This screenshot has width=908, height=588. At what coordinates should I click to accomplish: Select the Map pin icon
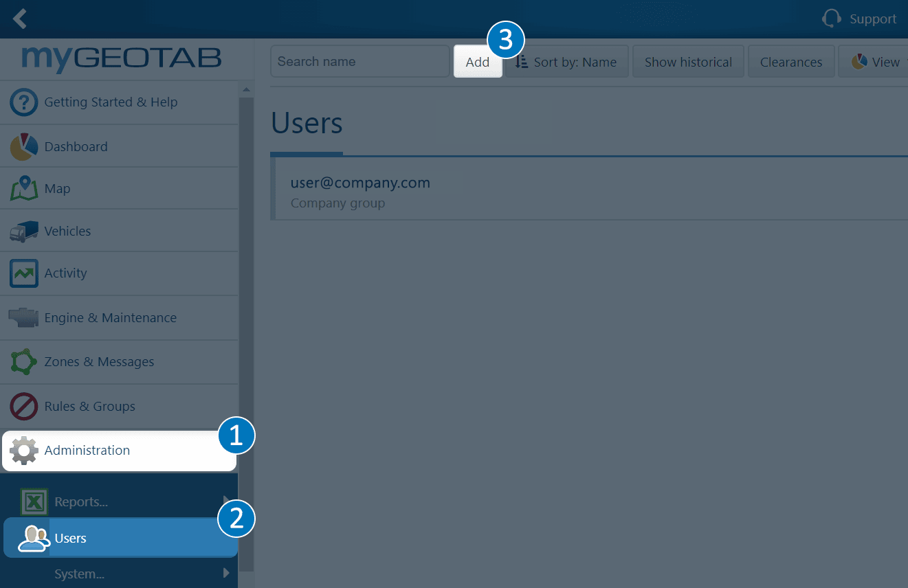click(x=23, y=189)
